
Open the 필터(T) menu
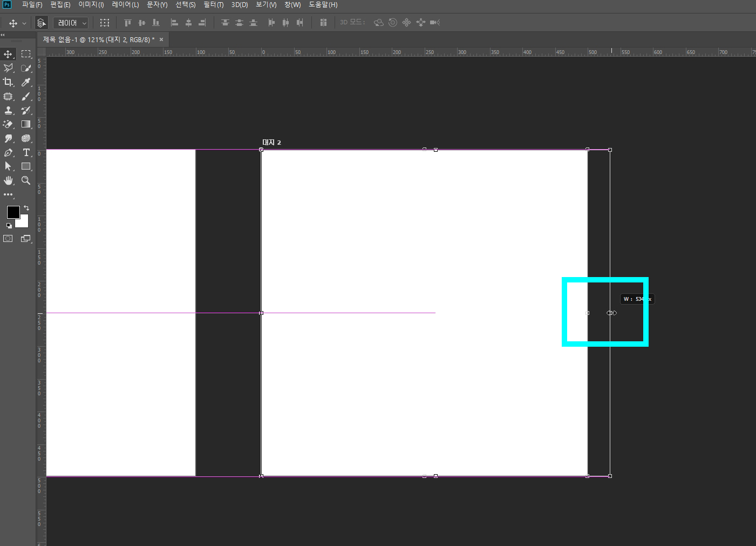[213, 5]
